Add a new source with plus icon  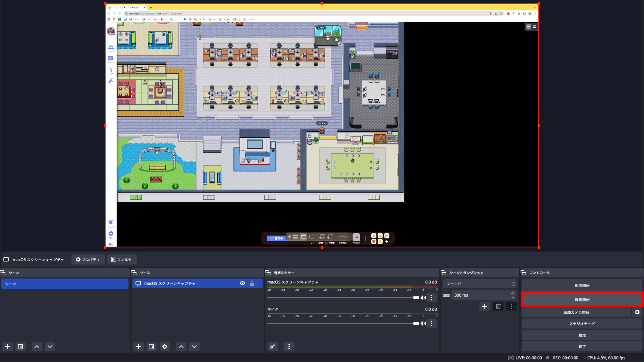click(138, 347)
